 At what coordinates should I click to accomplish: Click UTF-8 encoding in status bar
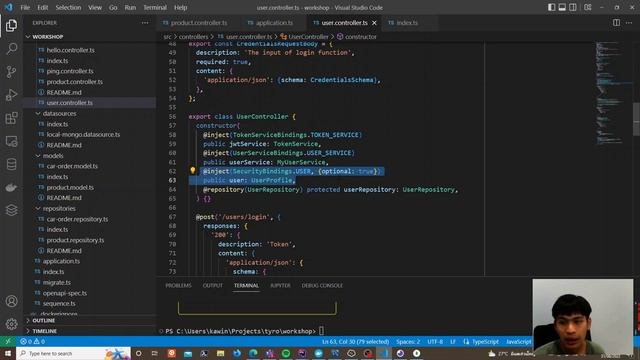(435, 341)
